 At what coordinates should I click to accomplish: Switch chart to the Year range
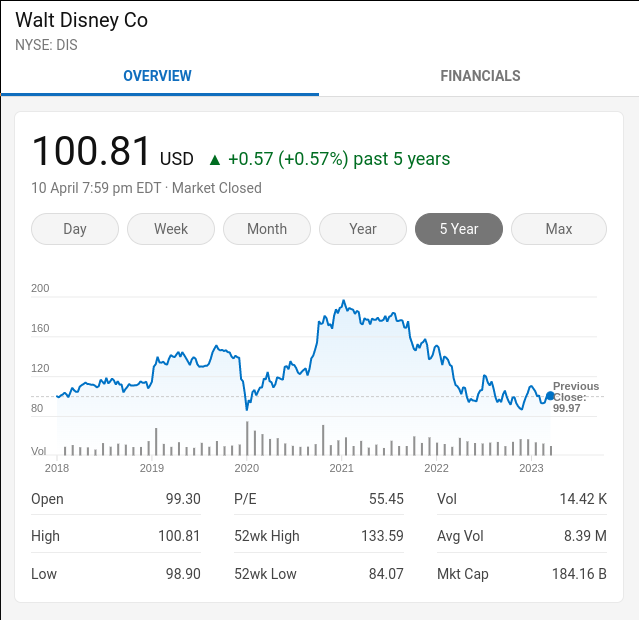pyautogui.click(x=363, y=229)
